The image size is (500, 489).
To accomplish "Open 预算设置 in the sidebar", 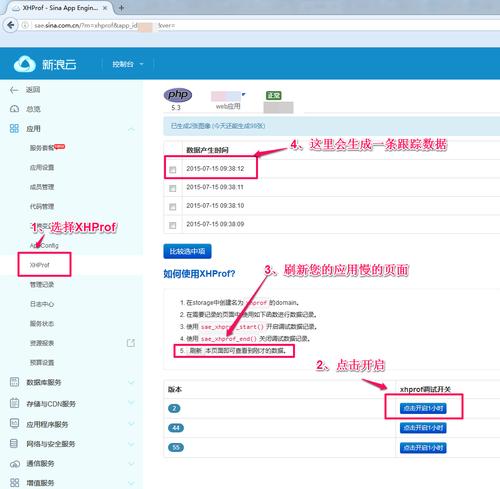I will [42, 362].
